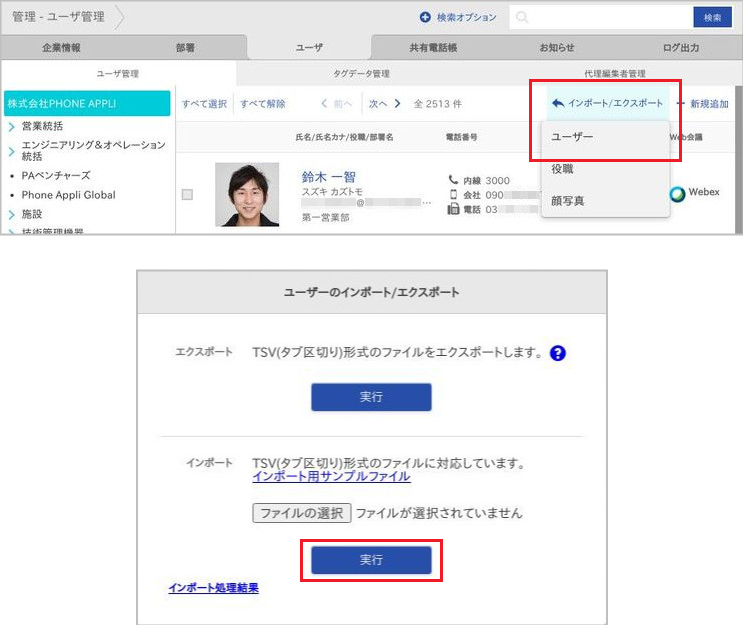The width and height of the screenshot is (743, 625).
Task: Select 株式会社PHONE APPLI in the tree
Action: (87, 103)
